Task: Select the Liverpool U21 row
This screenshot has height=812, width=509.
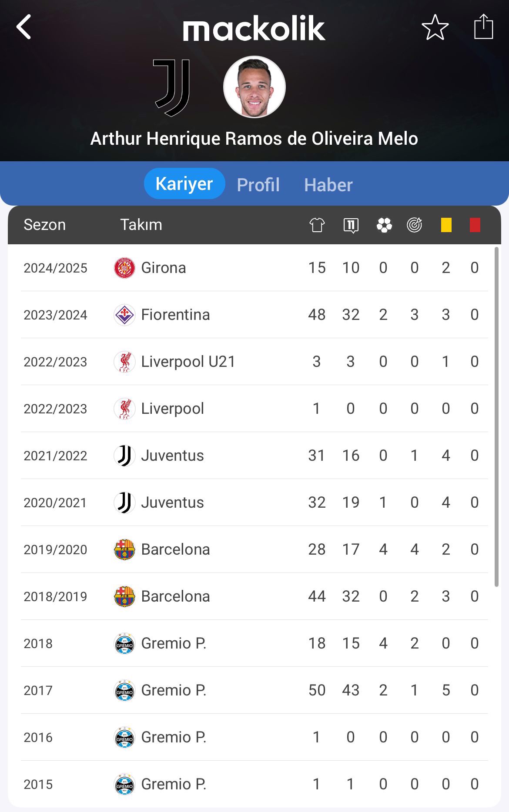Action: click(x=254, y=362)
